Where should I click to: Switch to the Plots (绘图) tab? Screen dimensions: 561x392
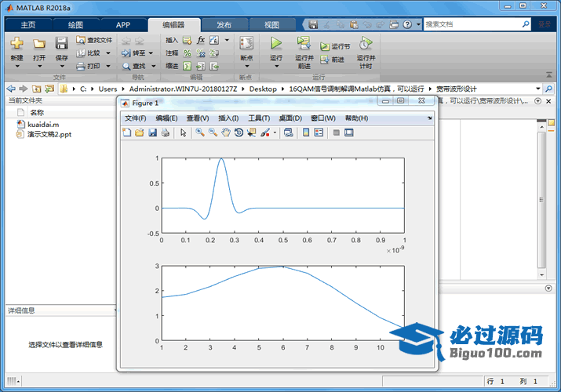pos(75,25)
